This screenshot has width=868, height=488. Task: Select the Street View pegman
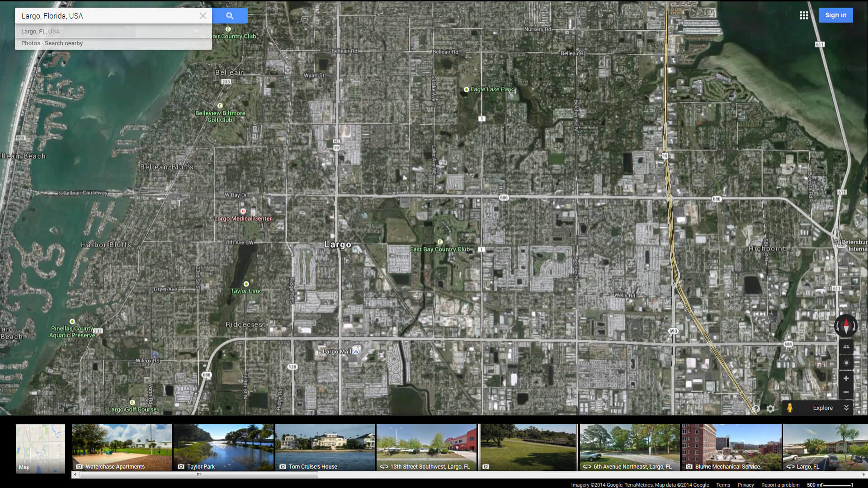pos(790,408)
